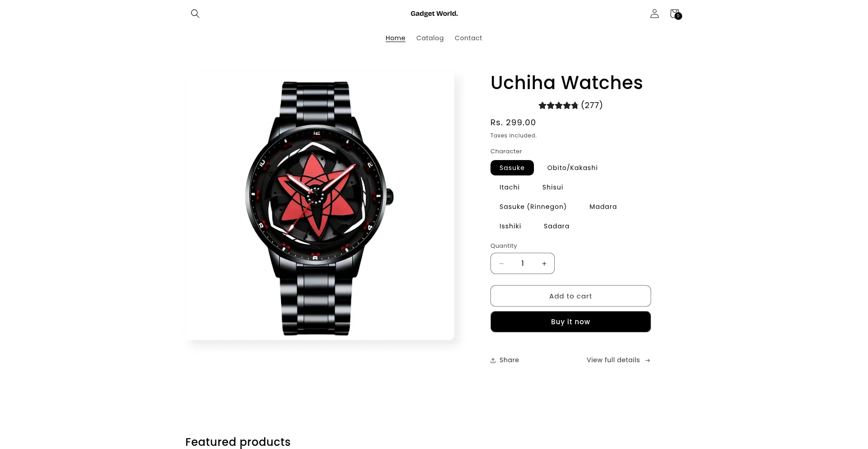Click the star rating icons

[x=558, y=105]
